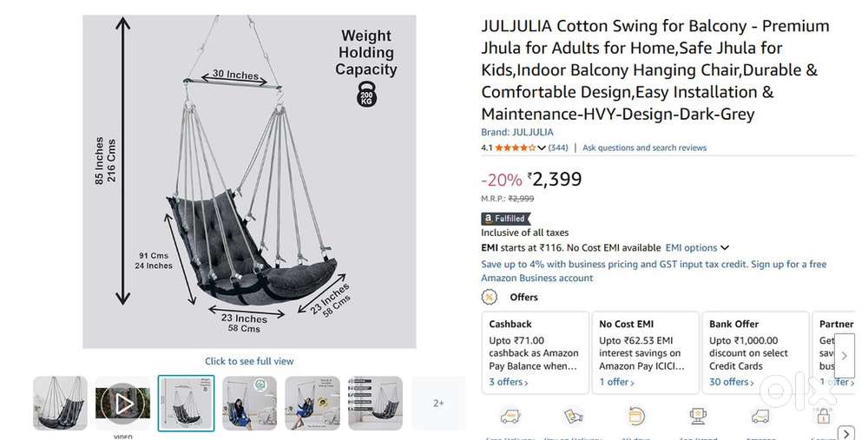Click the Amazon Delivered truck icon

pyautogui.click(x=760, y=417)
